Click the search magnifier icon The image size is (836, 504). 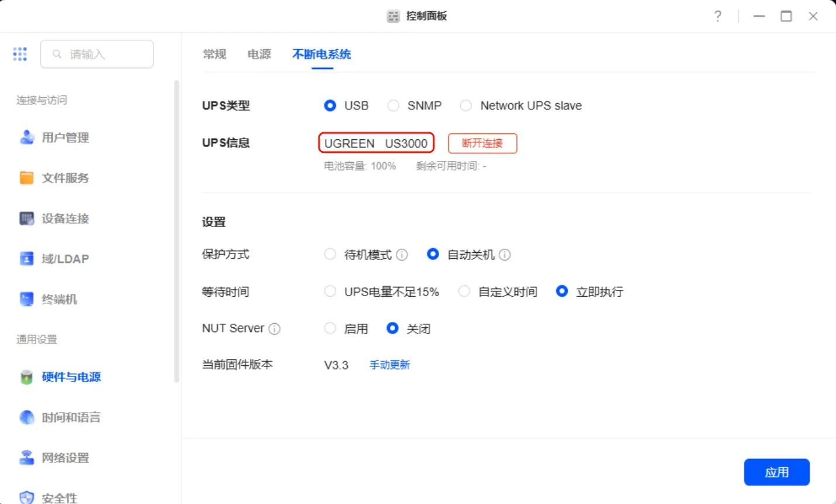(x=57, y=54)
